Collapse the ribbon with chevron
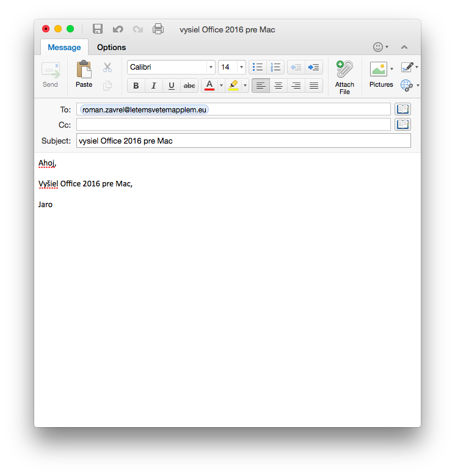 [404, 48]
